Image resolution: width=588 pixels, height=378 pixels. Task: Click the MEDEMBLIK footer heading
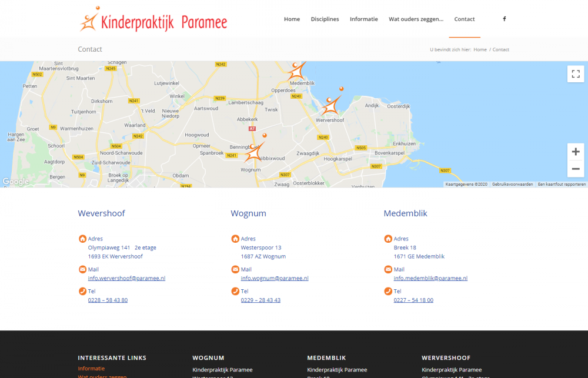pyautogui.click(x=326, y=358)
